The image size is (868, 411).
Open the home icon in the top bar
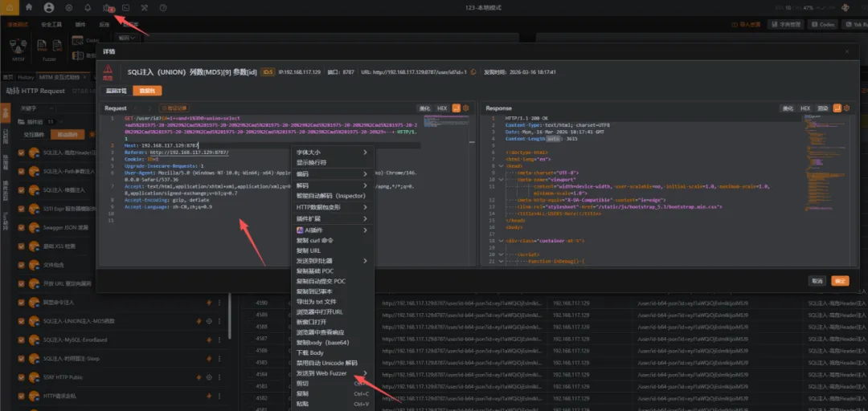pyautogui.click(x=30, y=8)
